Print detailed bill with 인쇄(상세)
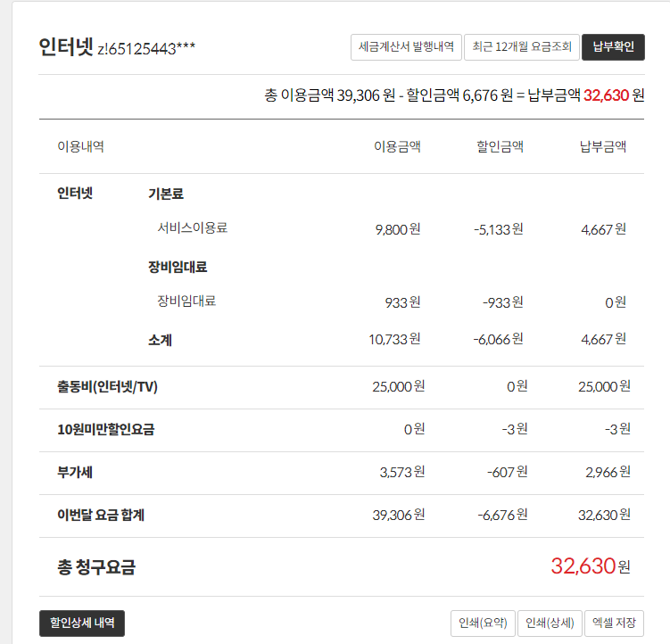The height and width of the screenshot is (644, 670). click(550, 623)
